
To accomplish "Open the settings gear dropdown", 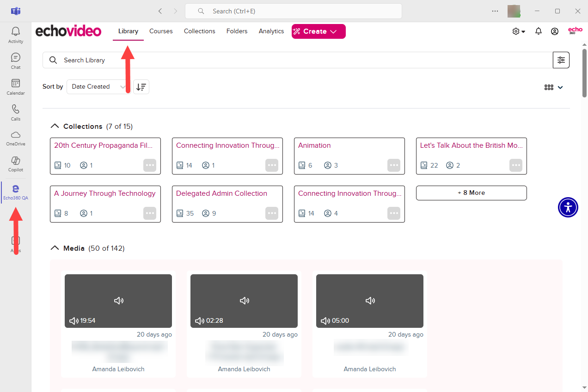I will pos(519,31).
